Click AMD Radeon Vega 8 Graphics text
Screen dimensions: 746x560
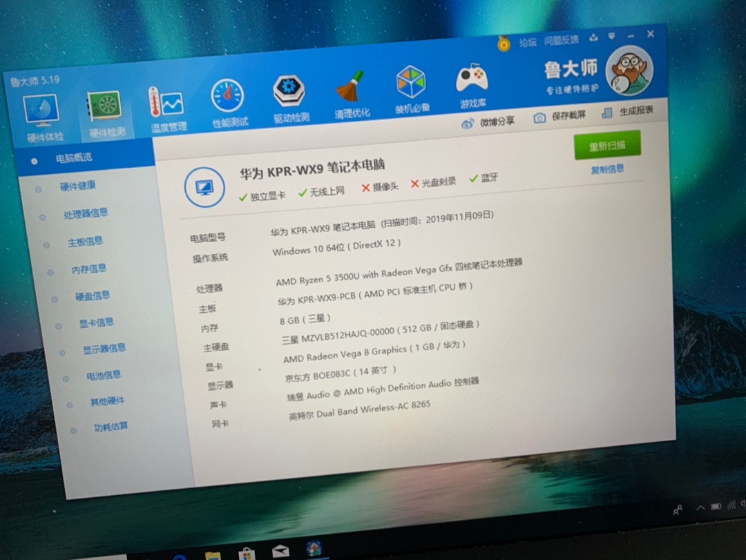pos(374,352)
